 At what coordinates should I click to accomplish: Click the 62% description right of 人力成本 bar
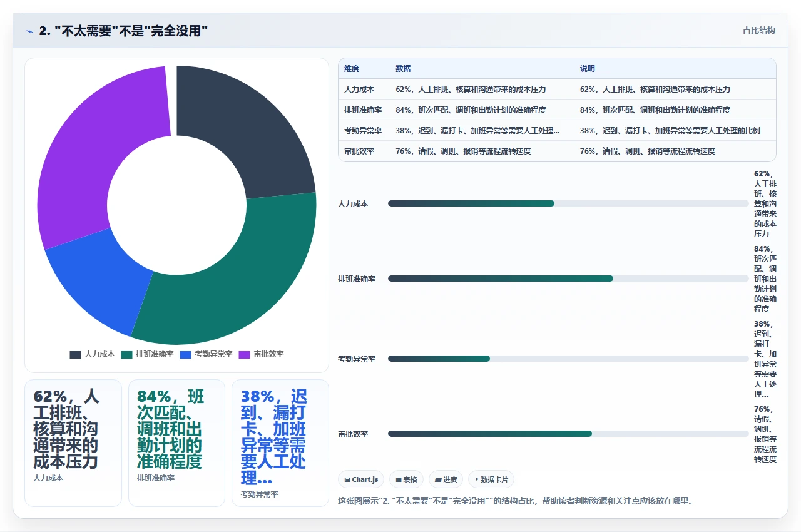(x=765, y=204)
